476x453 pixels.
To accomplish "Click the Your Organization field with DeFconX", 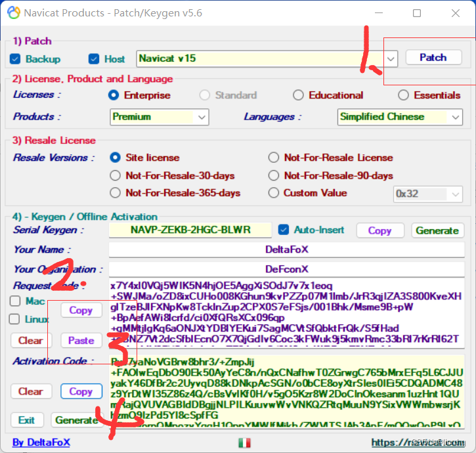I will pyautogui.click(x=287, y=269).
